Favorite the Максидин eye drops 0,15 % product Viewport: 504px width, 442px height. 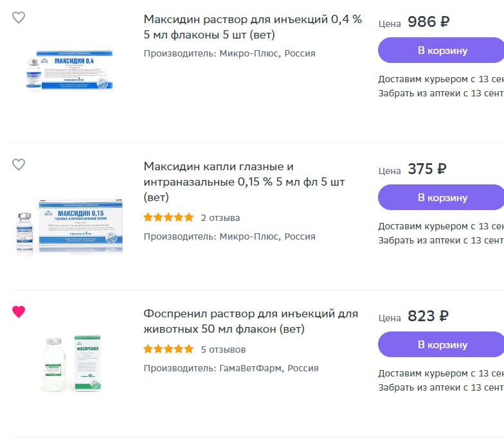coord(19,165)
